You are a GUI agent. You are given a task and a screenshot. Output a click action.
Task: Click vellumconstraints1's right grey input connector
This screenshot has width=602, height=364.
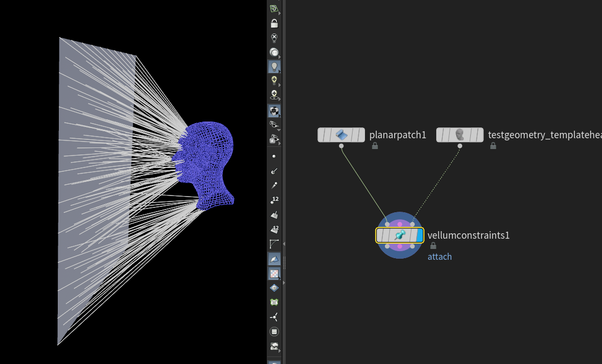pos(412,224)
